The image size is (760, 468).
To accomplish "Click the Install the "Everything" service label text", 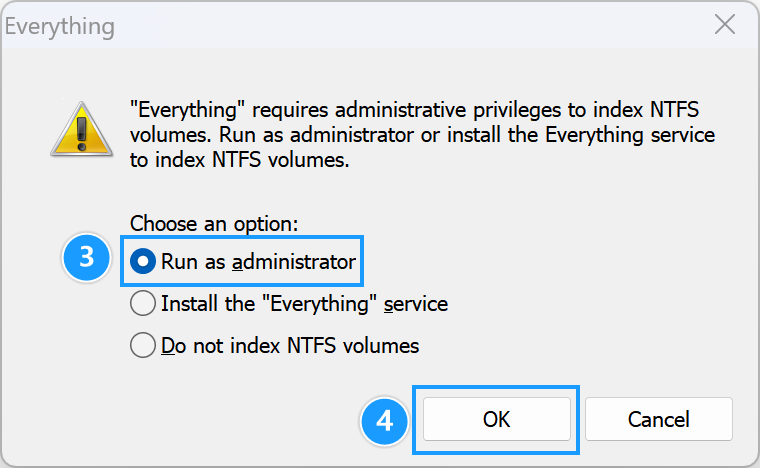I will (x=304, y=304).
